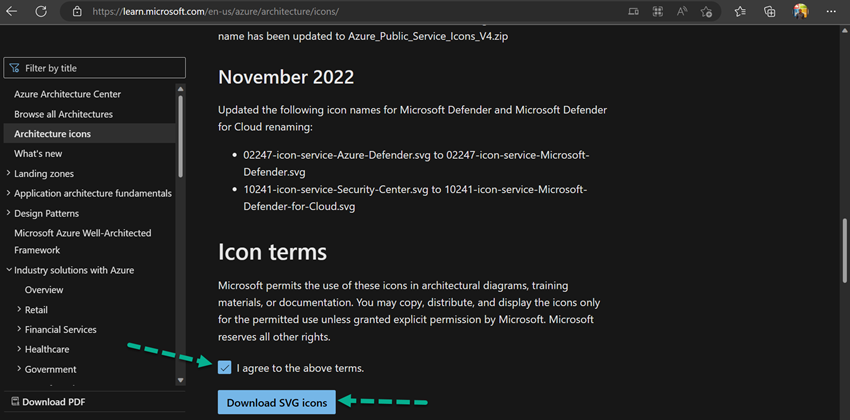This screenshot has height=420, width=850.
Task: Open What's new page
Action: pos(38,154)
